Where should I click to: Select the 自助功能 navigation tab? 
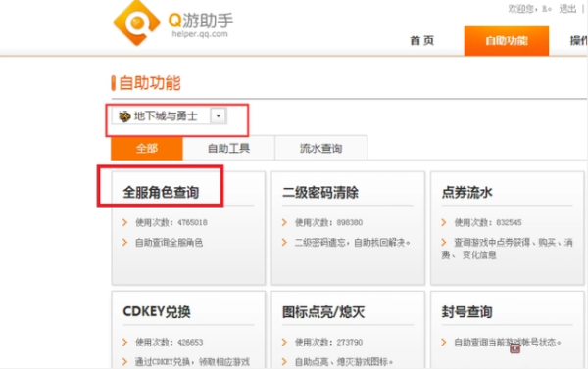(x=507, y=41)
